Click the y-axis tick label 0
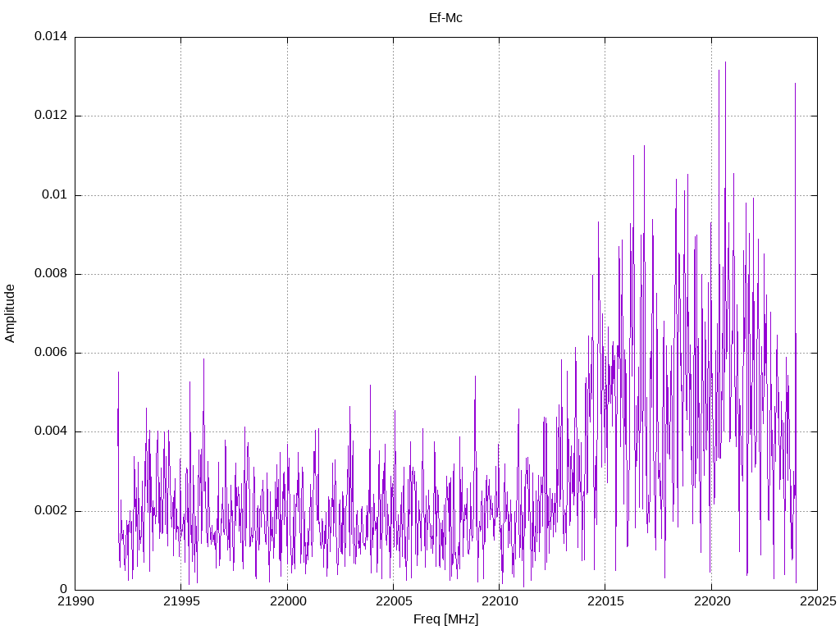 (x=64, y=589)
